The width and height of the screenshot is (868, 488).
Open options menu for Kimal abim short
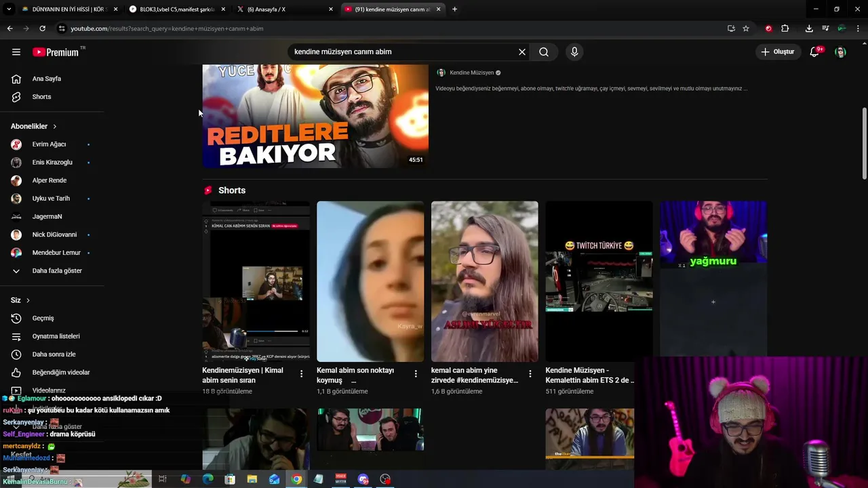[x=301, y=373]
